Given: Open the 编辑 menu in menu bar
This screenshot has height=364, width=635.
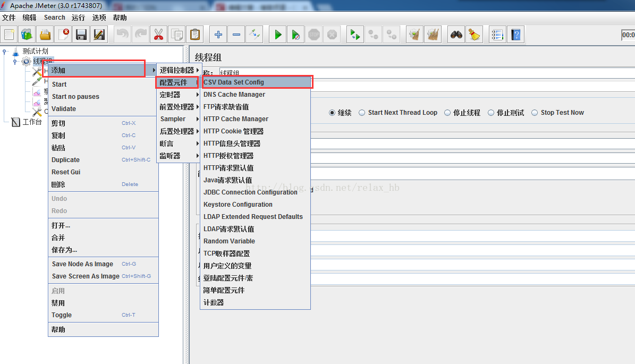Looking at the screenshot, I should click(30, 18).
